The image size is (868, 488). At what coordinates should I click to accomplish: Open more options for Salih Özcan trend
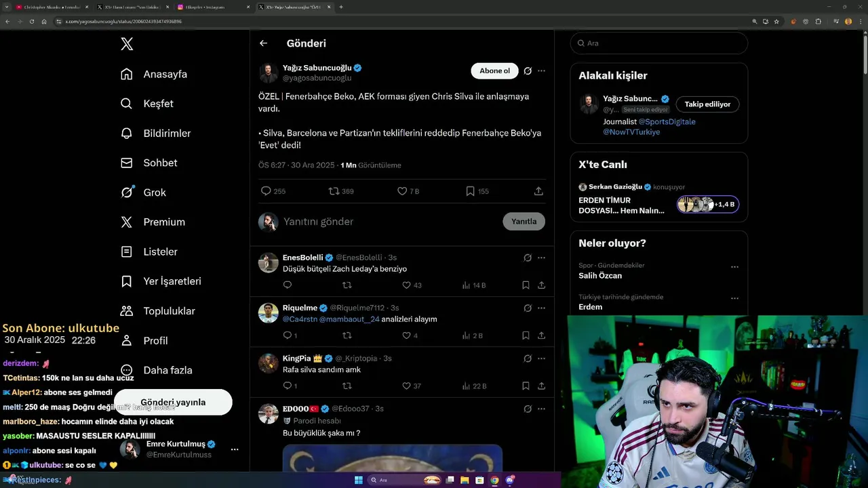click(734, 267)
